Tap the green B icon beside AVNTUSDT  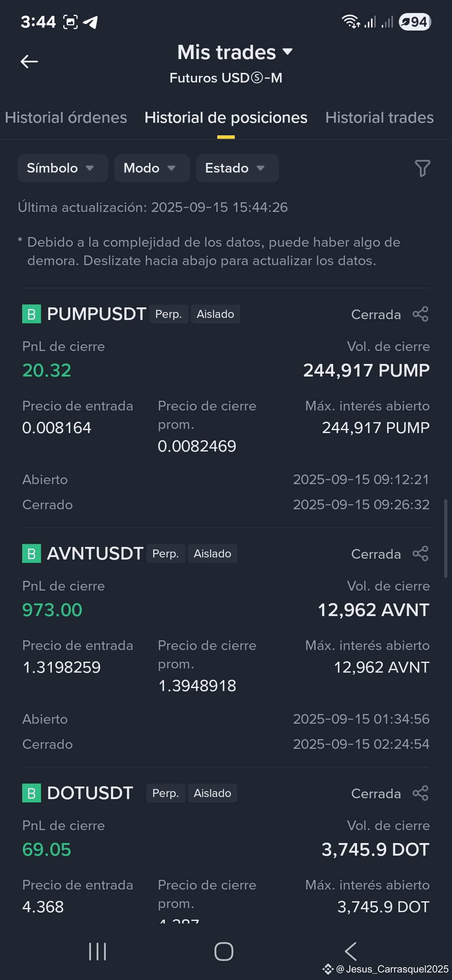pos(31,554)
